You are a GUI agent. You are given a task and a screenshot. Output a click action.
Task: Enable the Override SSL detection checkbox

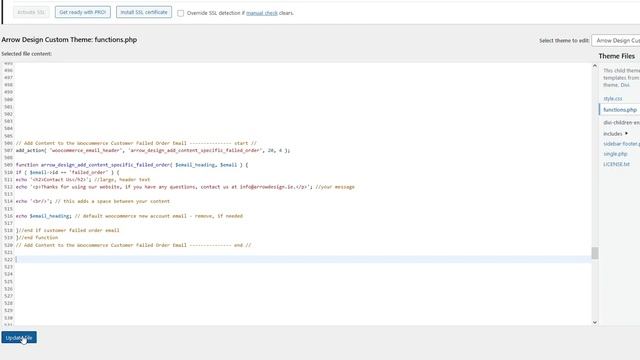180,13
